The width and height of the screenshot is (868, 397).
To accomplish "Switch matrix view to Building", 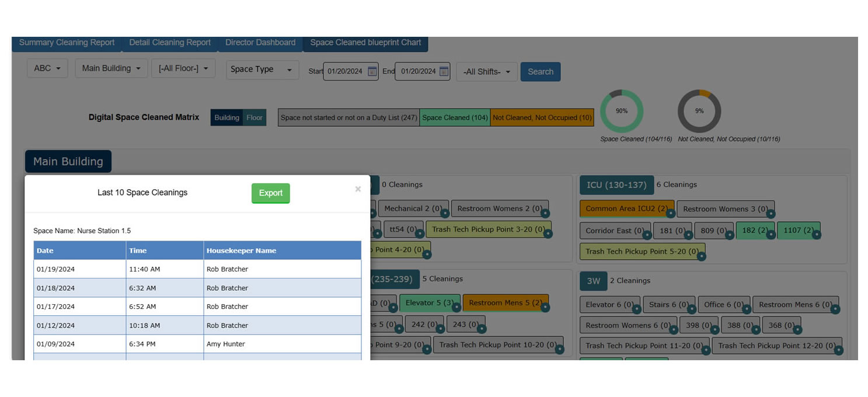I will (226, 117).
